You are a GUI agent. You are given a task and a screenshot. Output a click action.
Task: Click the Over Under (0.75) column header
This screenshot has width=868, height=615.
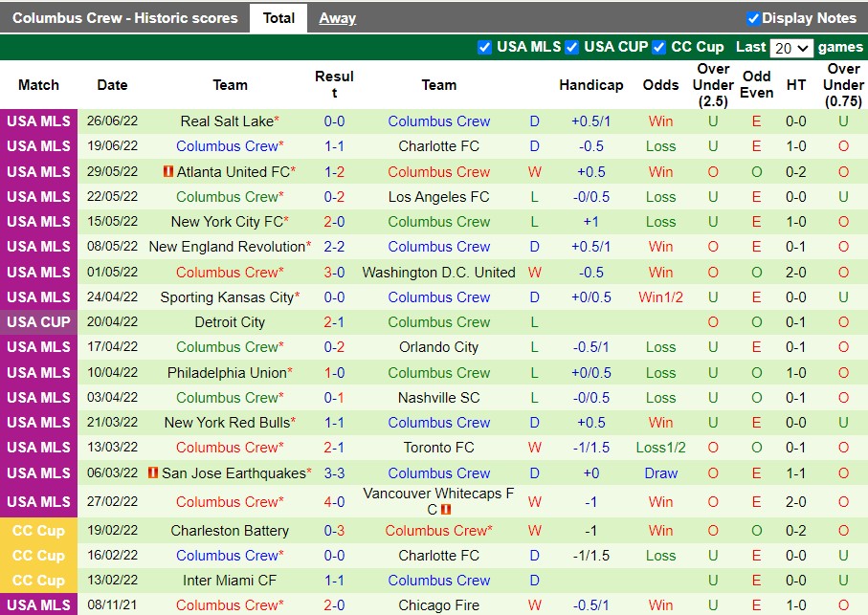point(843,85)
